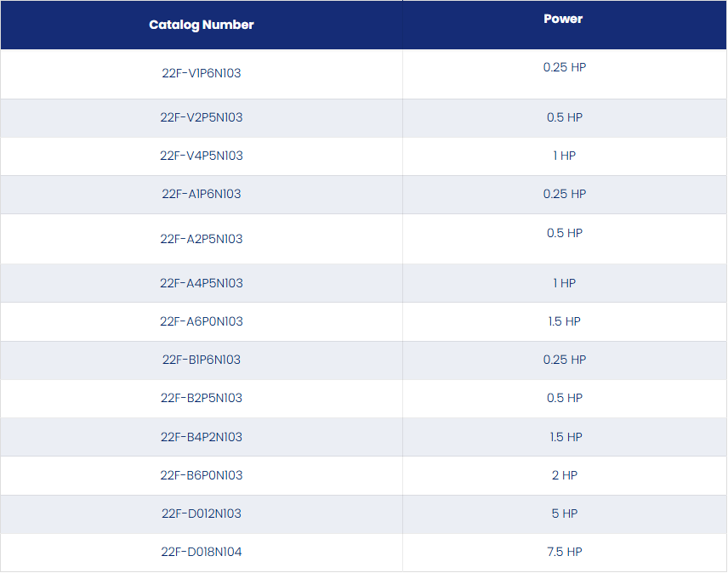The height and width of the screenshot is (573, 728).
Task: Click 1 HP in the 22F-V4P5N103 row
Action: pos(565,156)
